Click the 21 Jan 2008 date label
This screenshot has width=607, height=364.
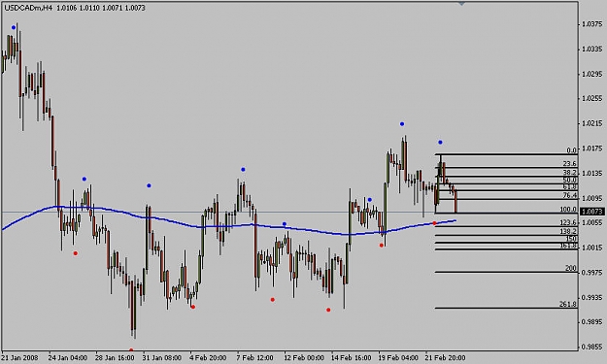19,358
